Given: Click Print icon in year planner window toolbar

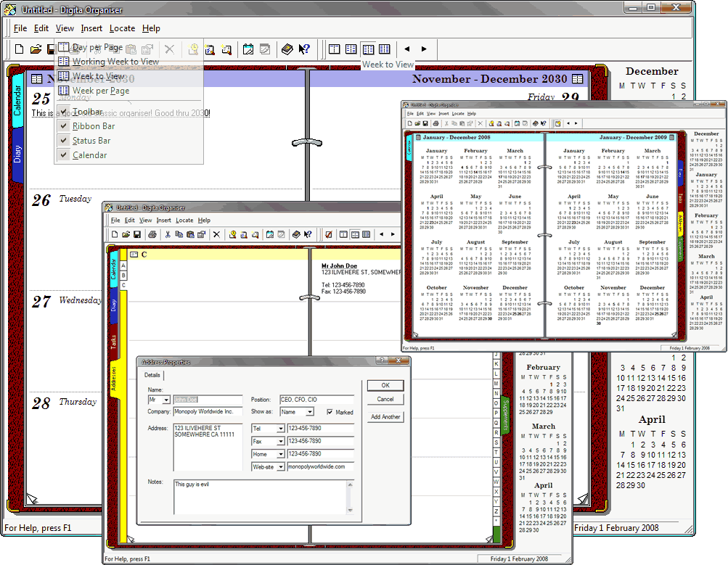Looking at the screenshot, I should tap(435, 123).
